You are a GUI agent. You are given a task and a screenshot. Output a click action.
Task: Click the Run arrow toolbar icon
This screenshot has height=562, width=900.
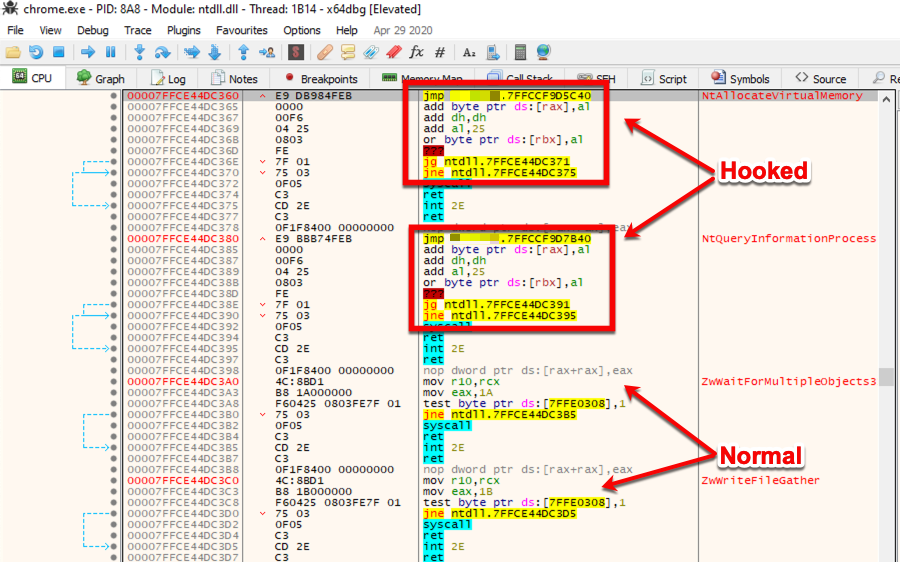88,52
